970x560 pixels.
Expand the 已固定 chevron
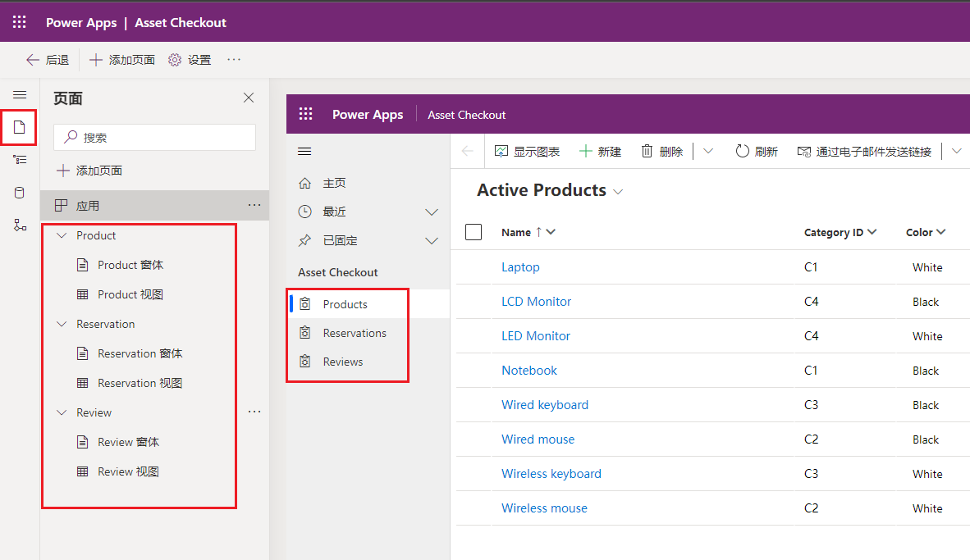432,240
